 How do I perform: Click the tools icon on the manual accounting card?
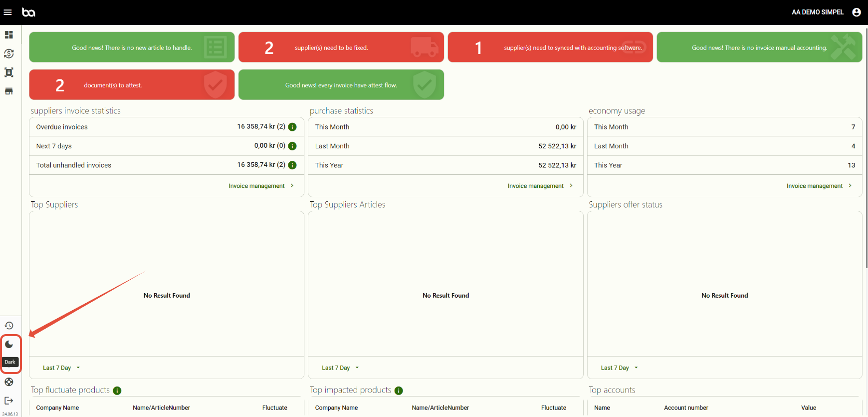tap(843, 47)
